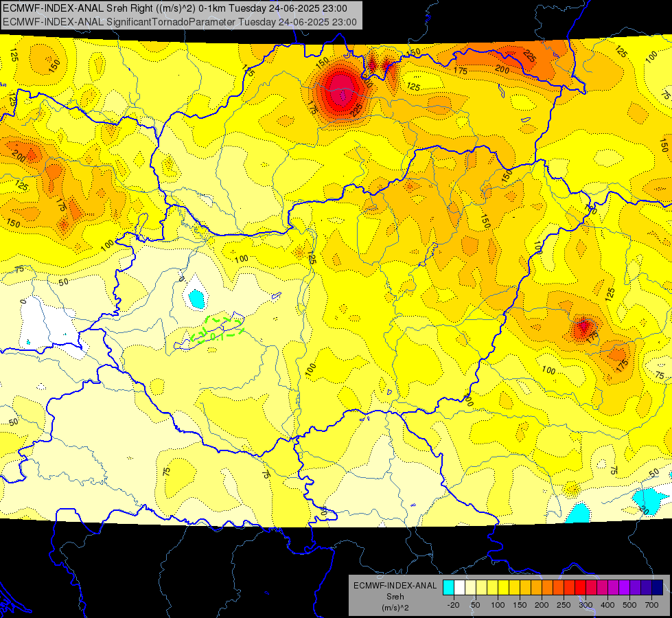Click the SignificantTornadoParameter title line
Viewport: 672px width, 618px height.
[x=180, y=22]
